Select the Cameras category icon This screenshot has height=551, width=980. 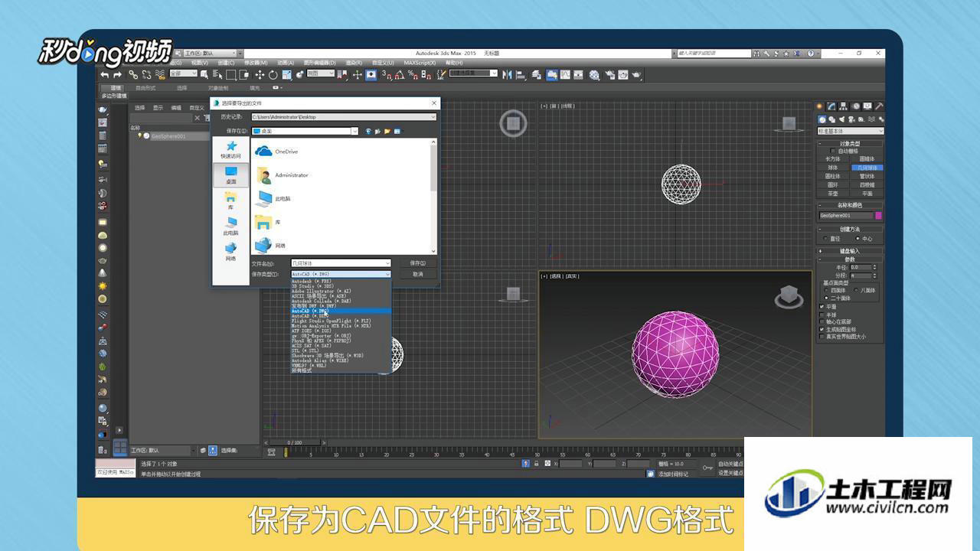point(851,119)
